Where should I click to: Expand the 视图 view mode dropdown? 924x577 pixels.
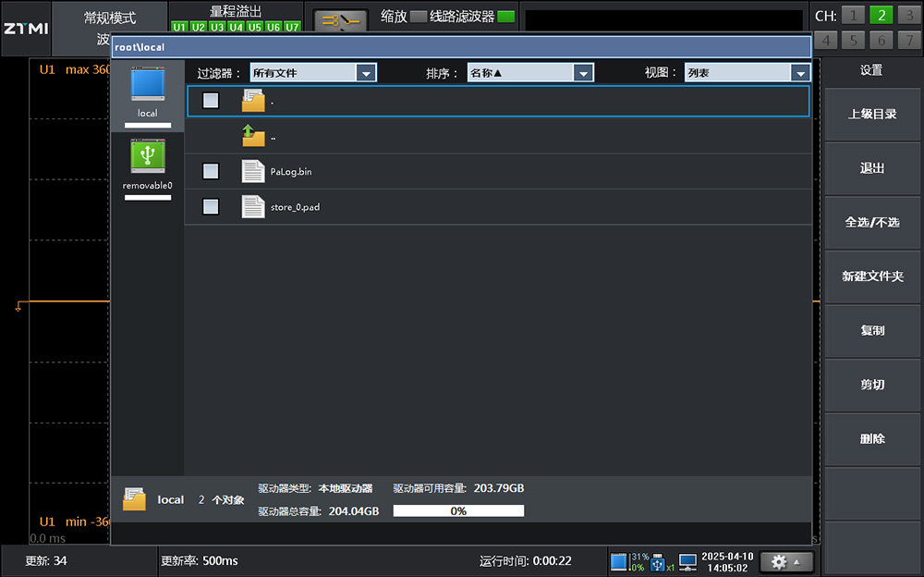799,73
